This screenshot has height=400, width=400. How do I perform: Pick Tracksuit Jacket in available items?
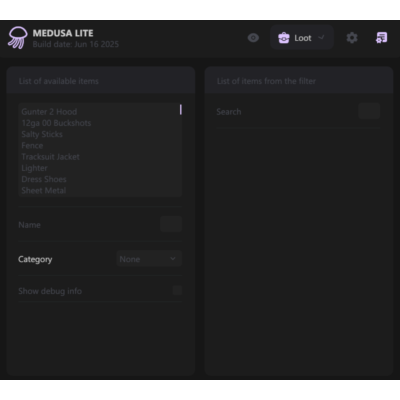[x=50, y=157]
